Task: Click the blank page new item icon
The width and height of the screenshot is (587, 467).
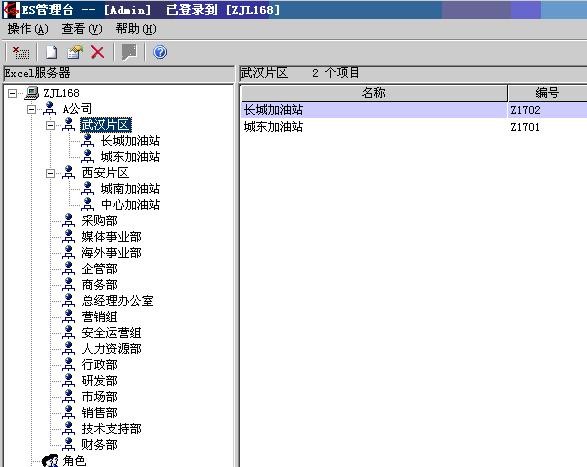Action: coord(52,52)
